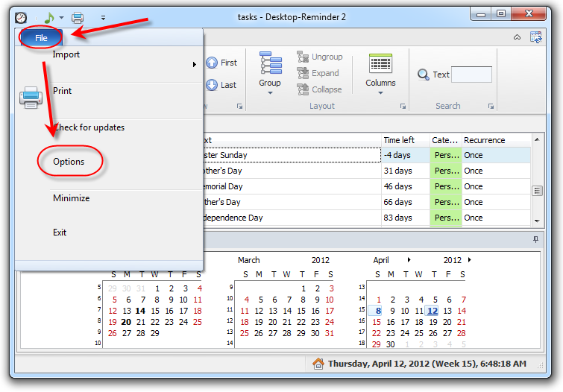The height and width of the screenshot is (392, 563).
Task: Click the Group layout icon
Action: (x=271, y=63)
